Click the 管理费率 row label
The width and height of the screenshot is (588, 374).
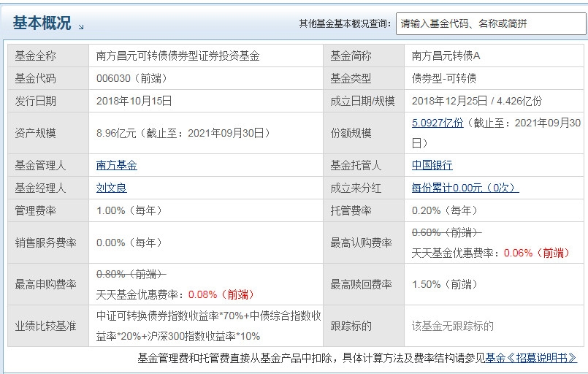35,210
